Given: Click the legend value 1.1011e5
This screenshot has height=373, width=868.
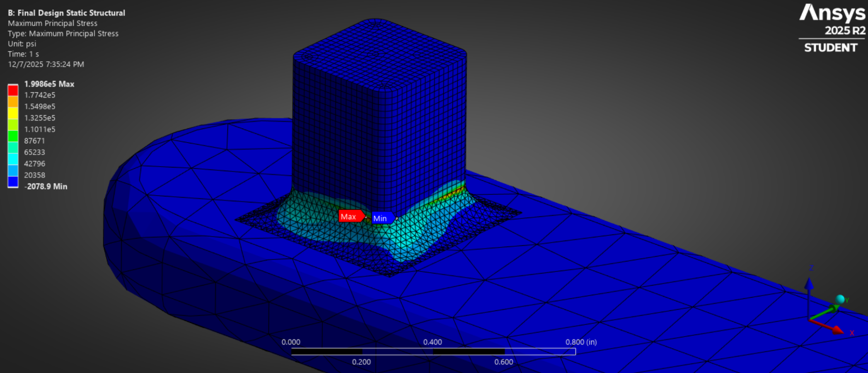Looking at the screenshot, I should [40, 129].
